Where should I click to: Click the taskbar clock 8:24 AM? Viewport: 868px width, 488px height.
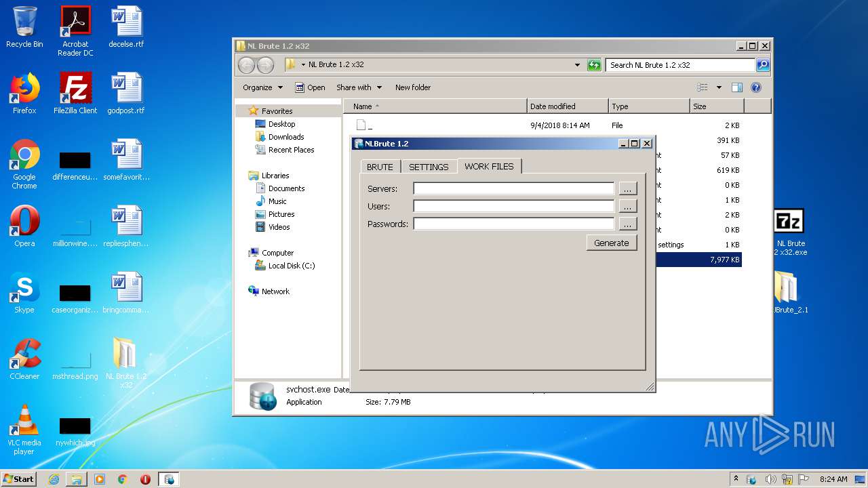coord(833,479)
